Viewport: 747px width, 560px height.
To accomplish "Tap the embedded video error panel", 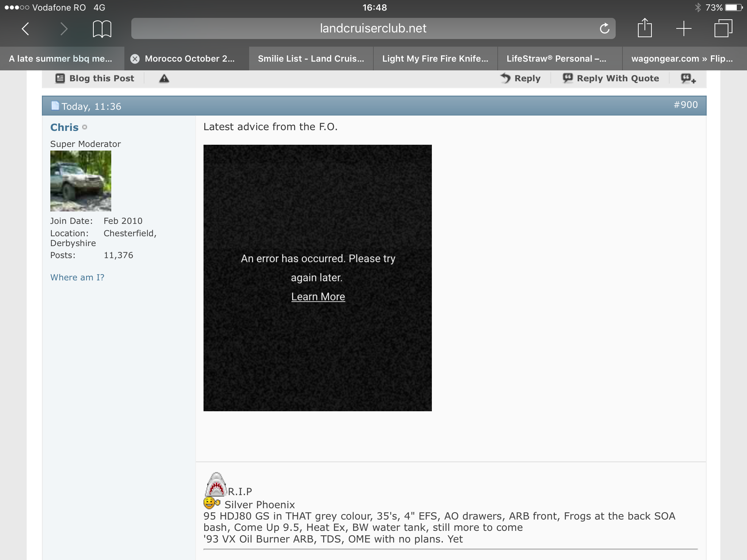I will (318, 278).
